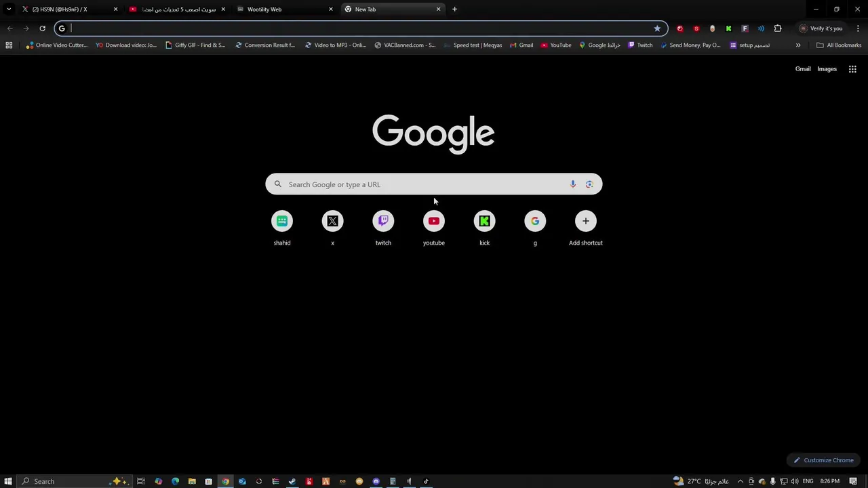Viewport: 868px width, 488px height.
Task: Open Twitch bookmark in bookmarks bar
Action: click(x=640, y=45)
